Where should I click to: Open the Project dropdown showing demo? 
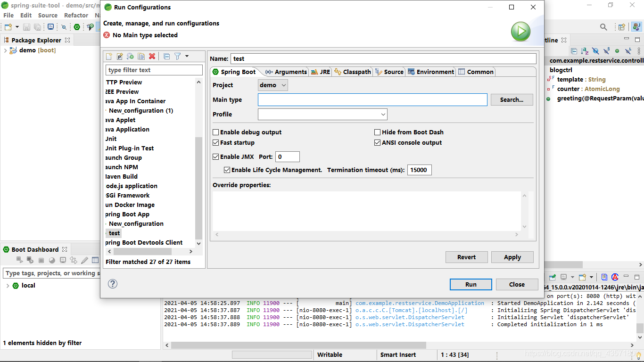tap(273, 85)
